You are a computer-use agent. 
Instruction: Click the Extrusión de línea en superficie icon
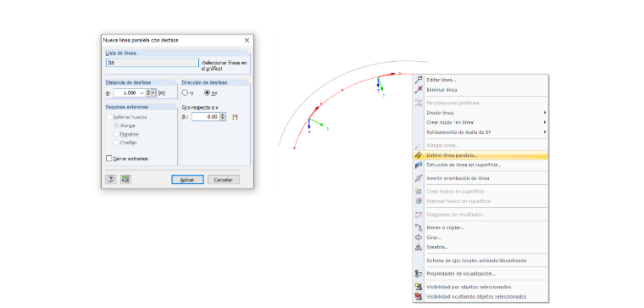419,165
